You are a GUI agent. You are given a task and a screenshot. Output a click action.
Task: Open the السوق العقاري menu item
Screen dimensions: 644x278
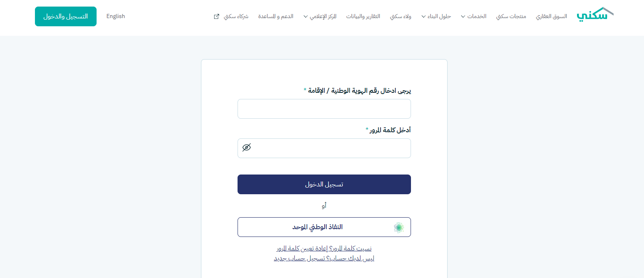click(552, 16)
